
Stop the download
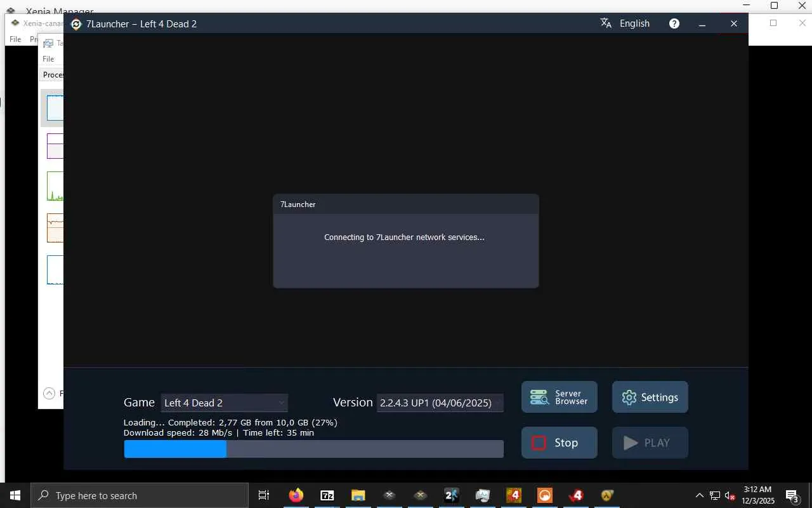(x=560, y=443)
